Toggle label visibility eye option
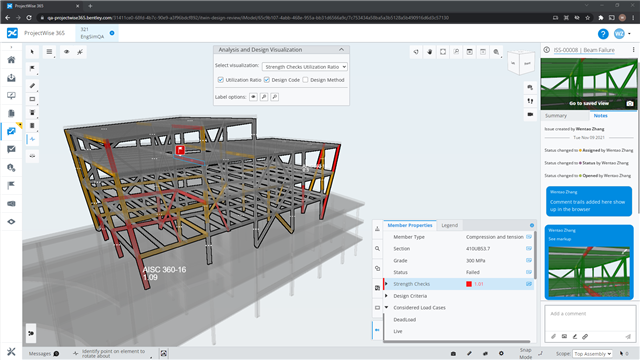640x360 pixels. click(x=253, y=97)
